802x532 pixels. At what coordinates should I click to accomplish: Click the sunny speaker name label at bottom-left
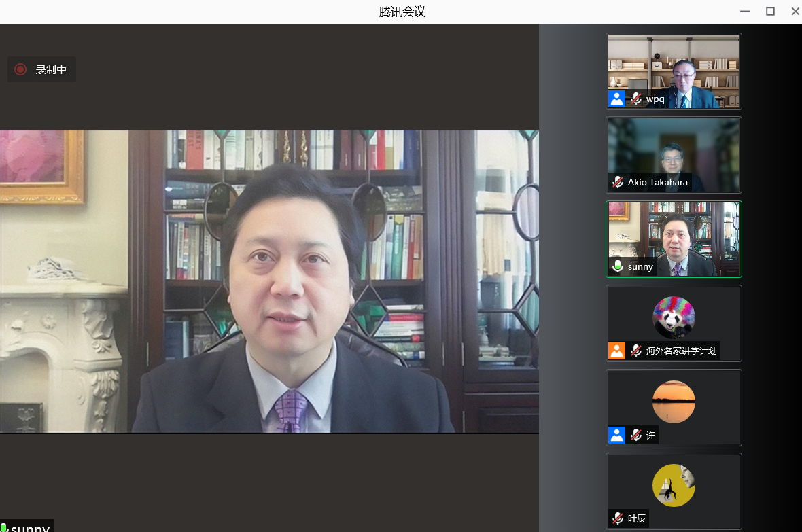(30, 527)
